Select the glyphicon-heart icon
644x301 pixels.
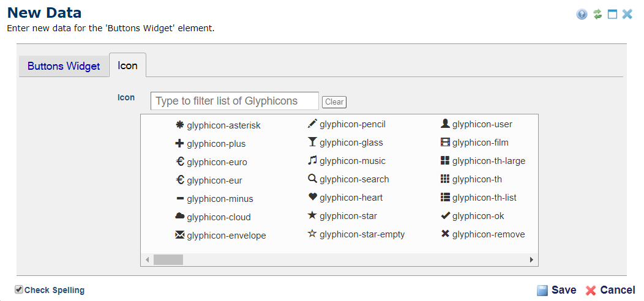coord(347,198)
